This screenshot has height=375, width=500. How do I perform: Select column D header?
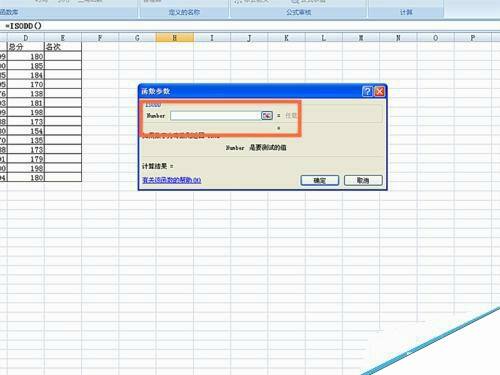click(x=26, y=38)
